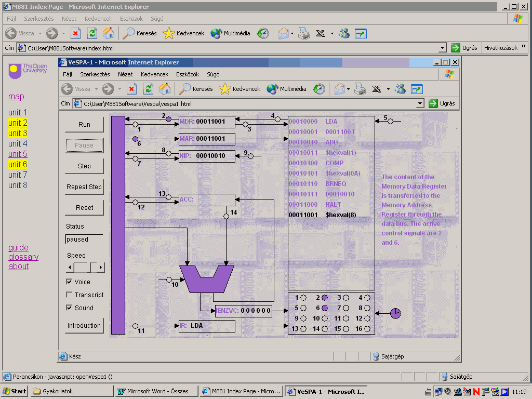Stop loading in the VeSPA-1 window

[x=131, y=89]
